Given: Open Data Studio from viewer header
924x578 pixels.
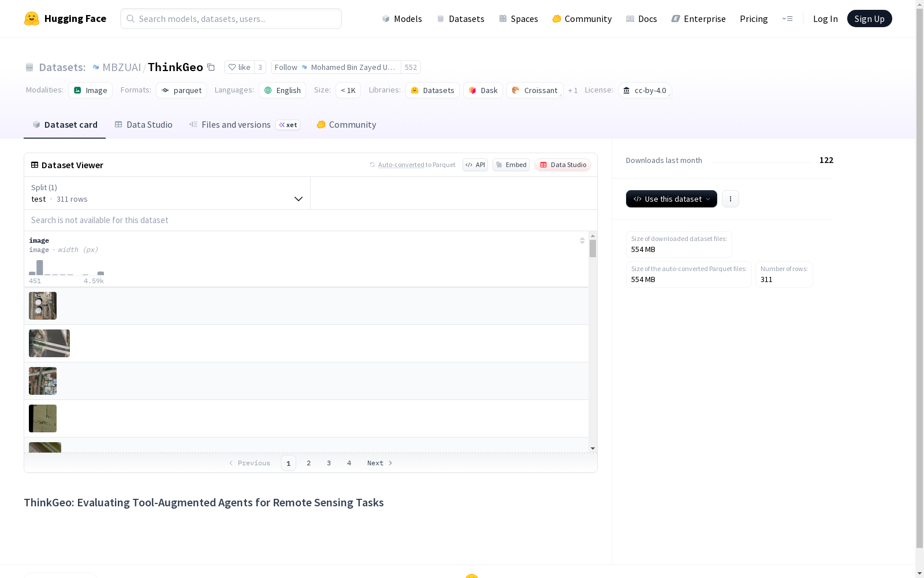Looking at the screenshot, I should tap(562, 165).
